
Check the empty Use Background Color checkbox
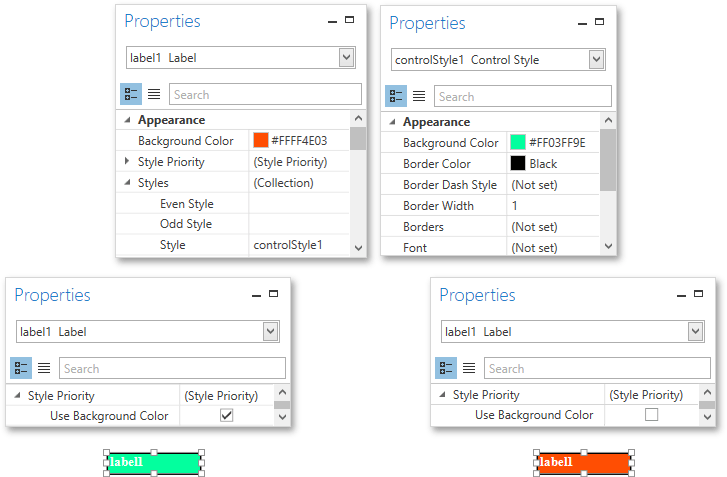(651, 414)
